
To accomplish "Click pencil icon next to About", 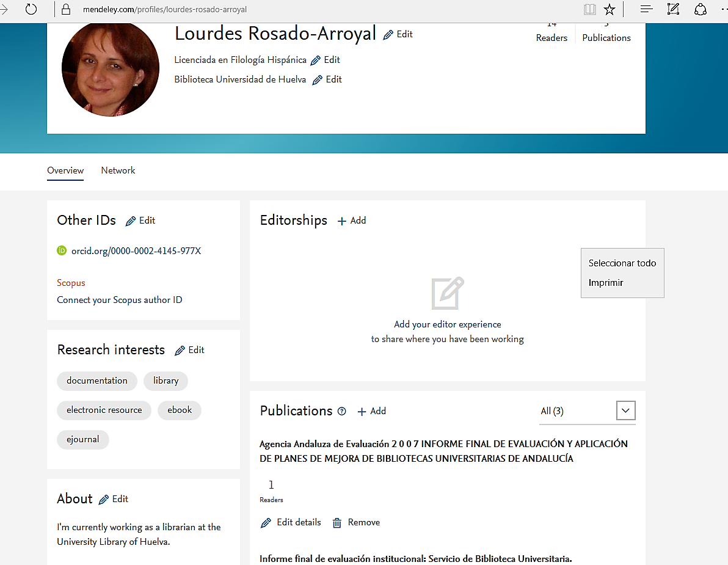I will click(x=104, y=500).
